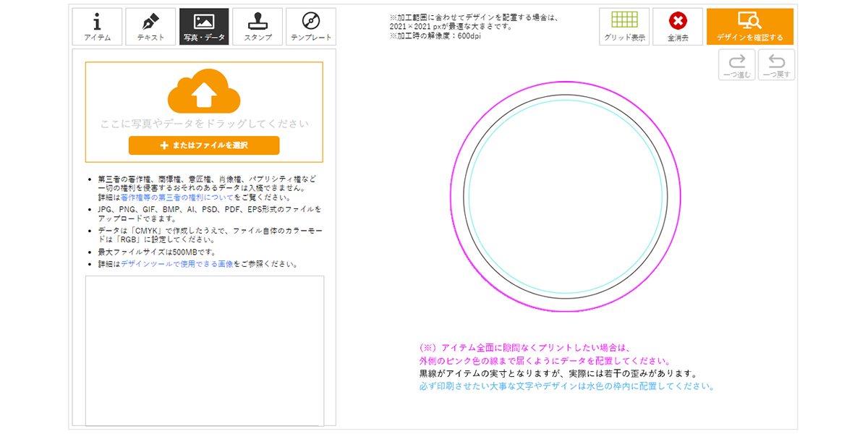Click the uploaded images list area
Screen dimensions: 868x434
pyautogui.click(x=205, y=351)
